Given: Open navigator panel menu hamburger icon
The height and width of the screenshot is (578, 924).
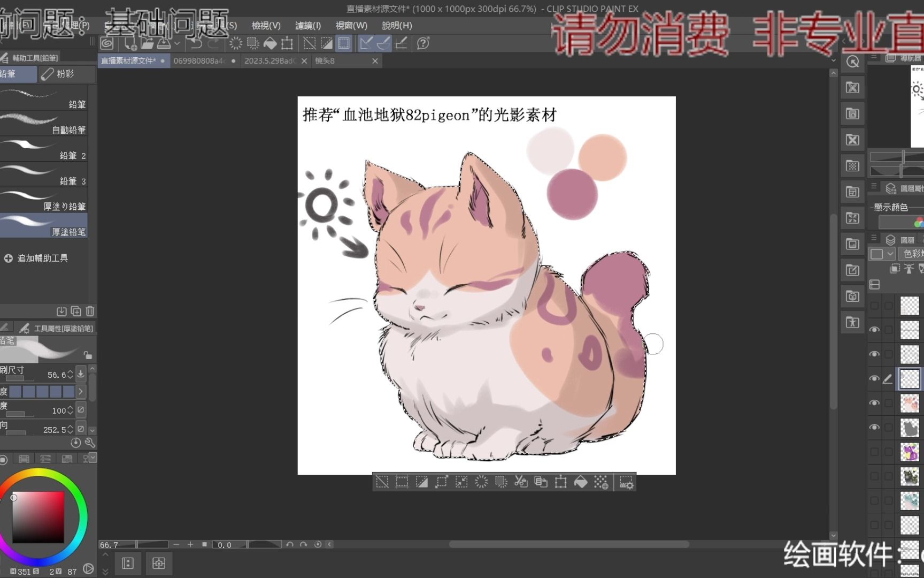Looking at the screenshot, I should 874,57.
